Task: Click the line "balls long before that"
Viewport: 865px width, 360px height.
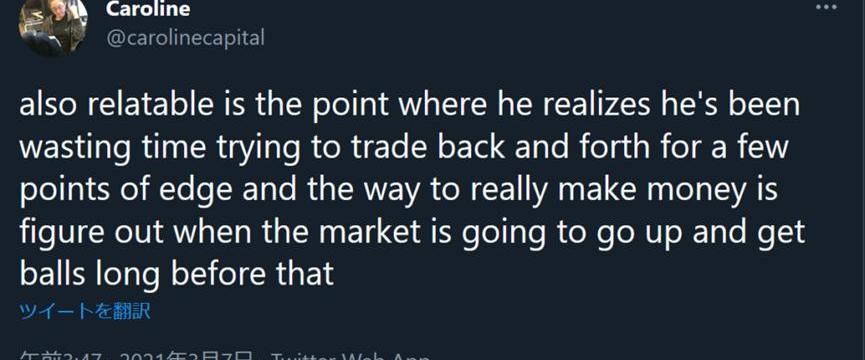Action: [x=177, y=274]
